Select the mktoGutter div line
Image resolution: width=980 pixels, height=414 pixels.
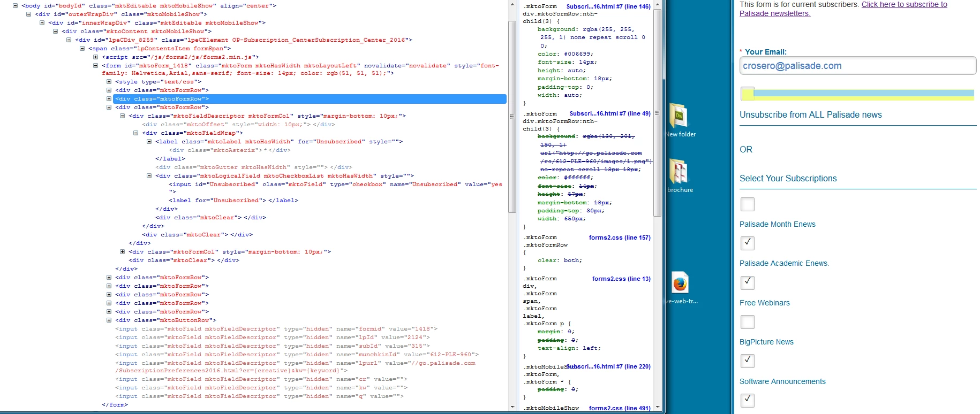coord(254,167)
